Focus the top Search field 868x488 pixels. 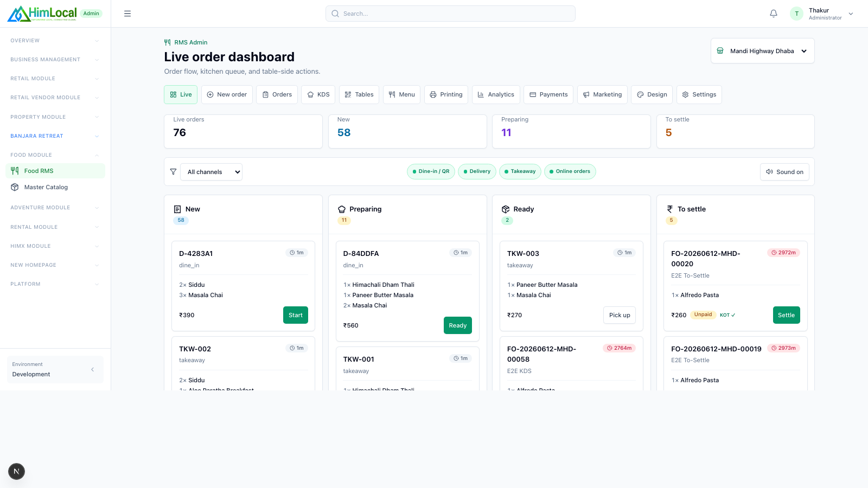450,14
